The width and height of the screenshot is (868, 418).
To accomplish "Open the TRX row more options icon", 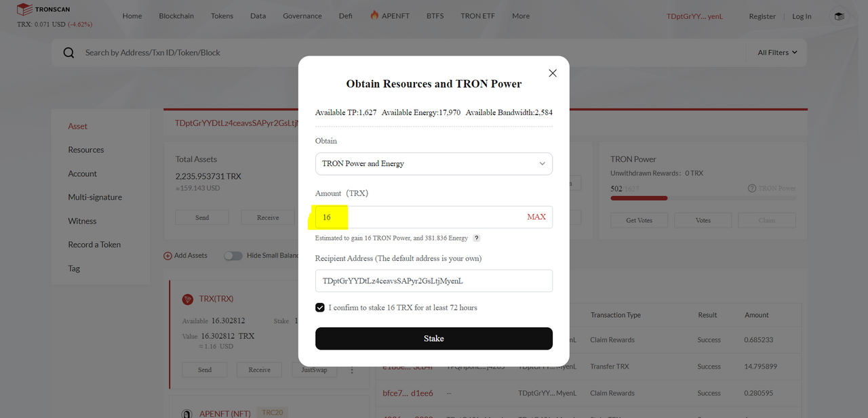I will (x=352, y=370).
